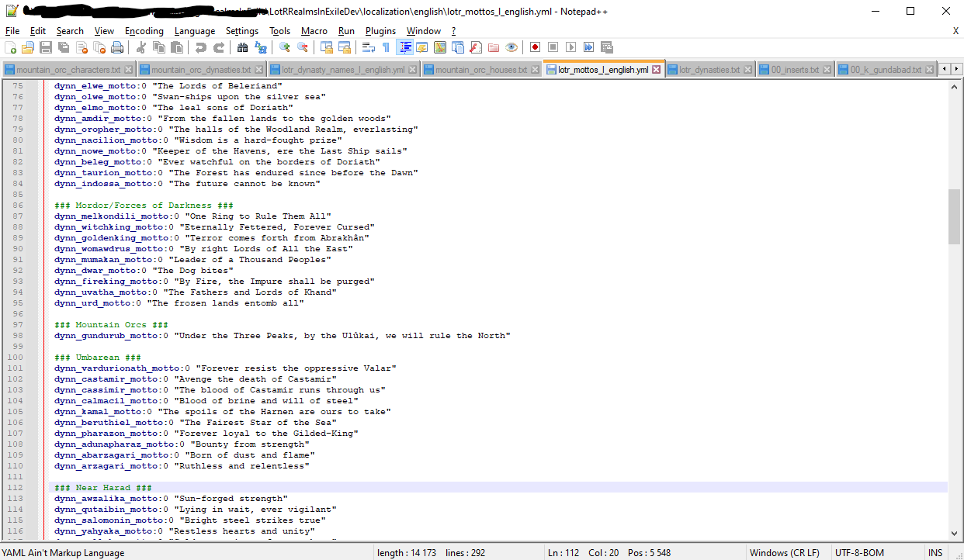
Task: Toggle file monitoring eye icon
Action: 511,47
